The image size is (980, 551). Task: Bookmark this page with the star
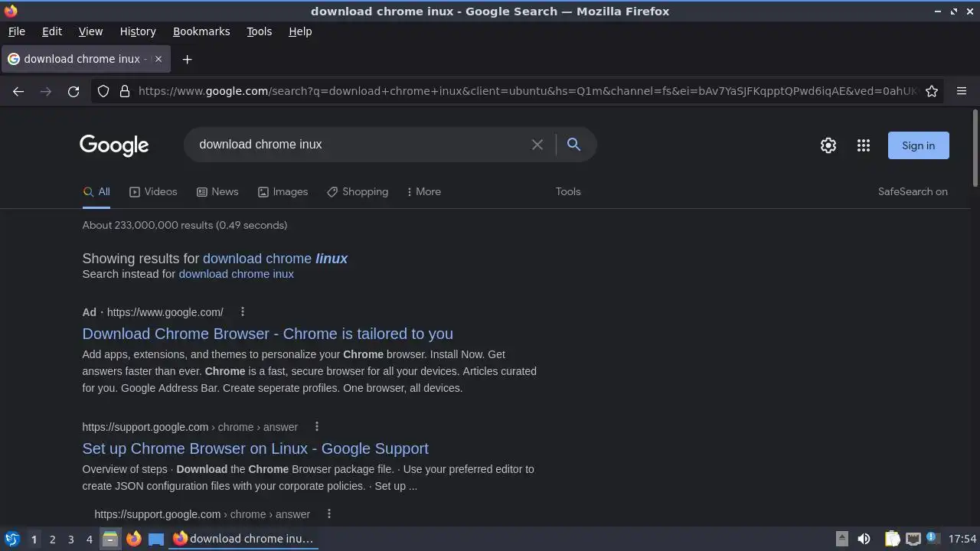[x=932, y=91]
